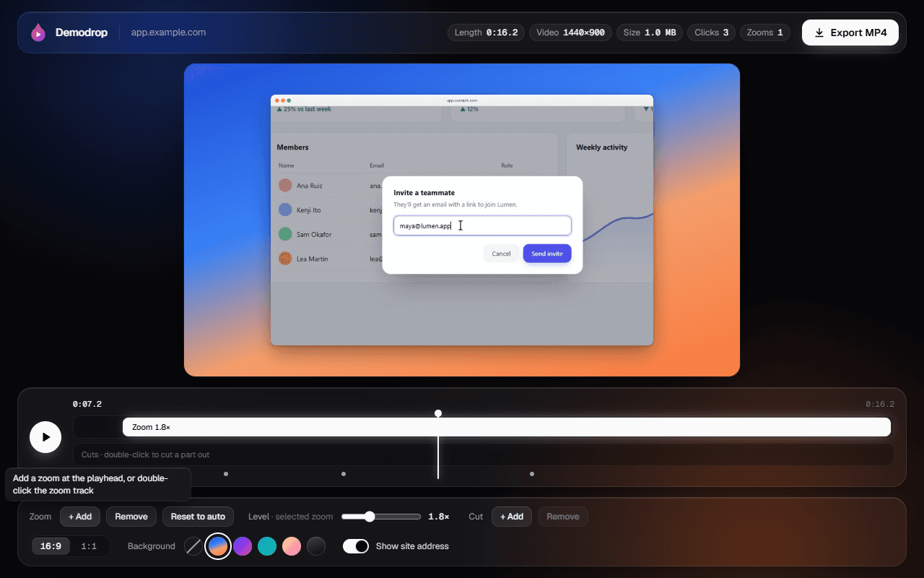Click the 1.8× zoom level value

tap(439, 517)
